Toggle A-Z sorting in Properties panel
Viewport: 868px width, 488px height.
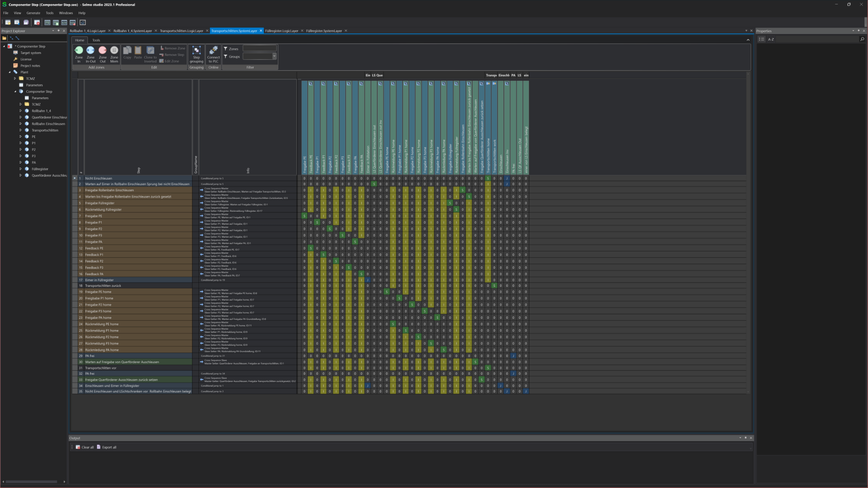(x=771, y=39)
